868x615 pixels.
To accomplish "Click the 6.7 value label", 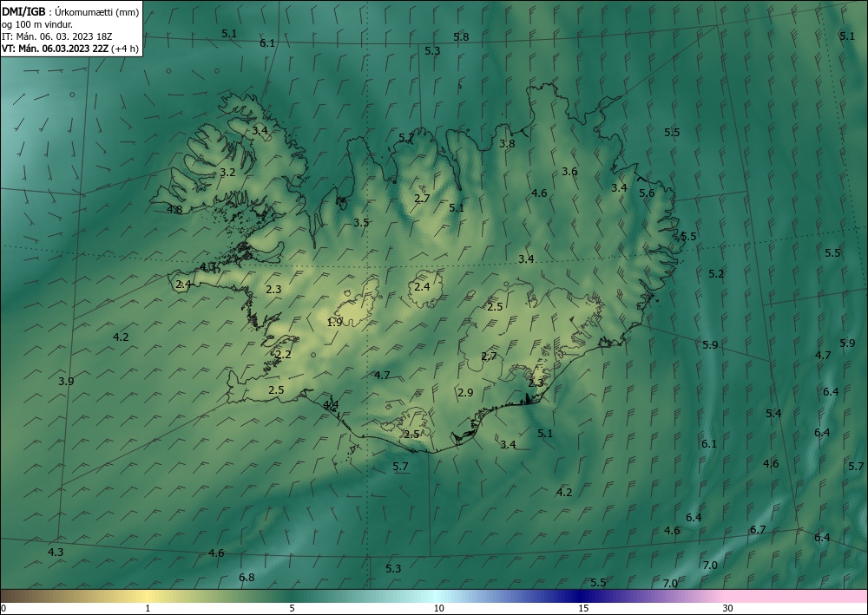I will pos(758,530).
